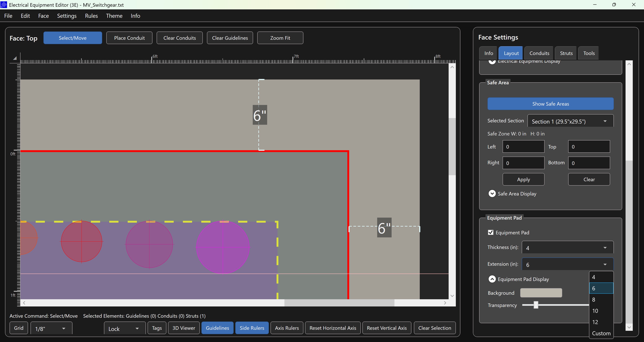The width and height of the screenshot is (644, 342).
Task: Toggle Axis Rulers display
Action: [x=286, y=328]
